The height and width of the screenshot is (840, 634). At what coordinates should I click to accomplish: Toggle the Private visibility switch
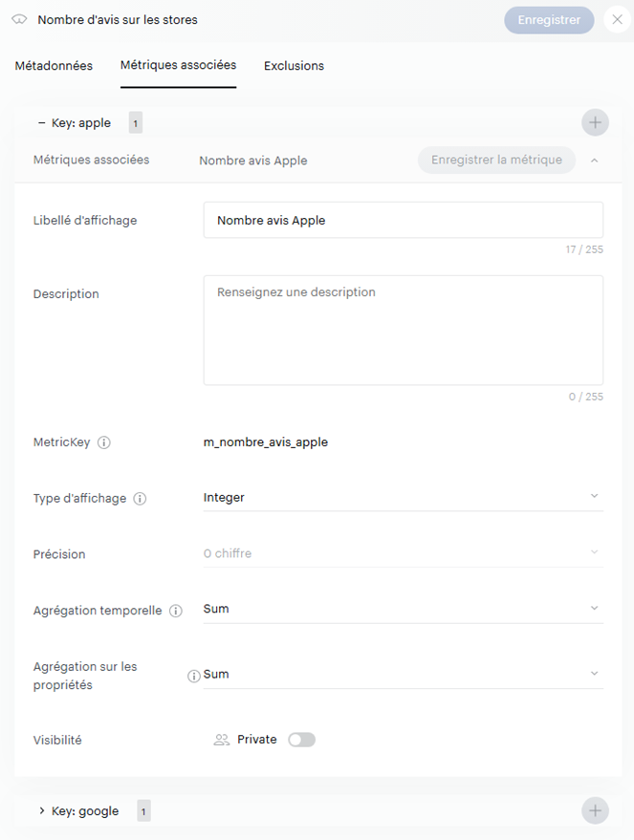(x=301, y=740)
